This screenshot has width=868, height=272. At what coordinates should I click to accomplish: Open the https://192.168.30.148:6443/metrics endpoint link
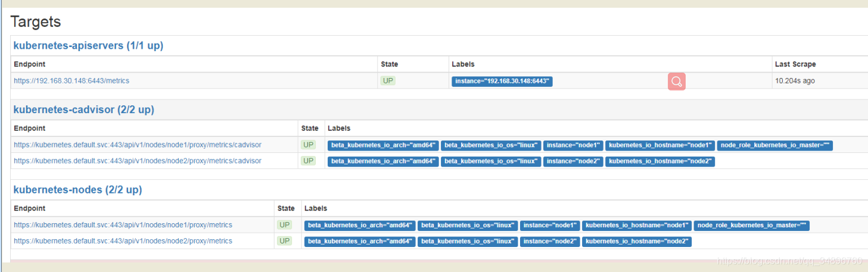coord(71,81)
